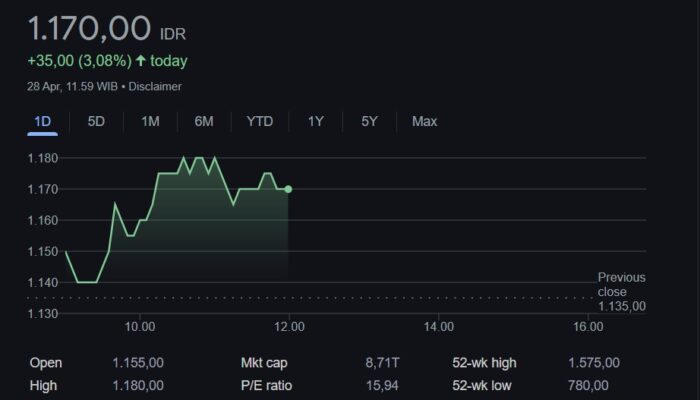Click the 1.170 price axis label
The width and height of the screenshot is (700, 400).
(x=43, y=189)
